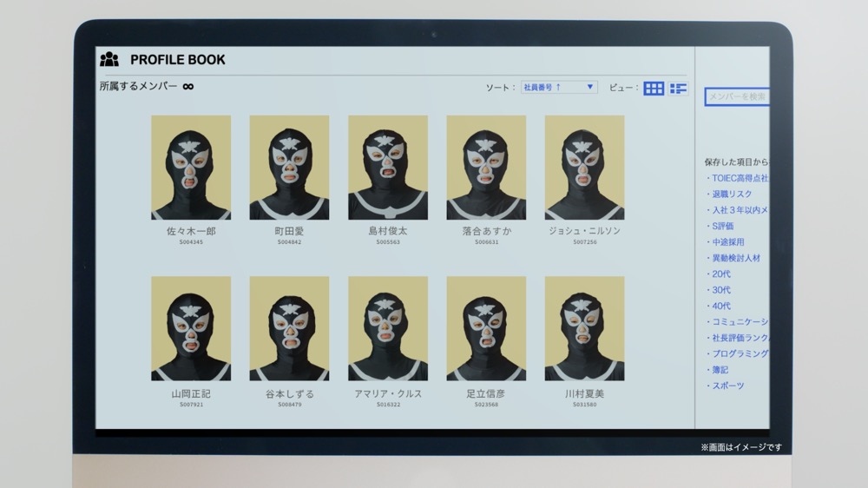Image resolution: width=868 pixels, height=488 pixels.
Task: Open ジョシュ・ニルソン's profile photo
Action: [x=584, y=168]
